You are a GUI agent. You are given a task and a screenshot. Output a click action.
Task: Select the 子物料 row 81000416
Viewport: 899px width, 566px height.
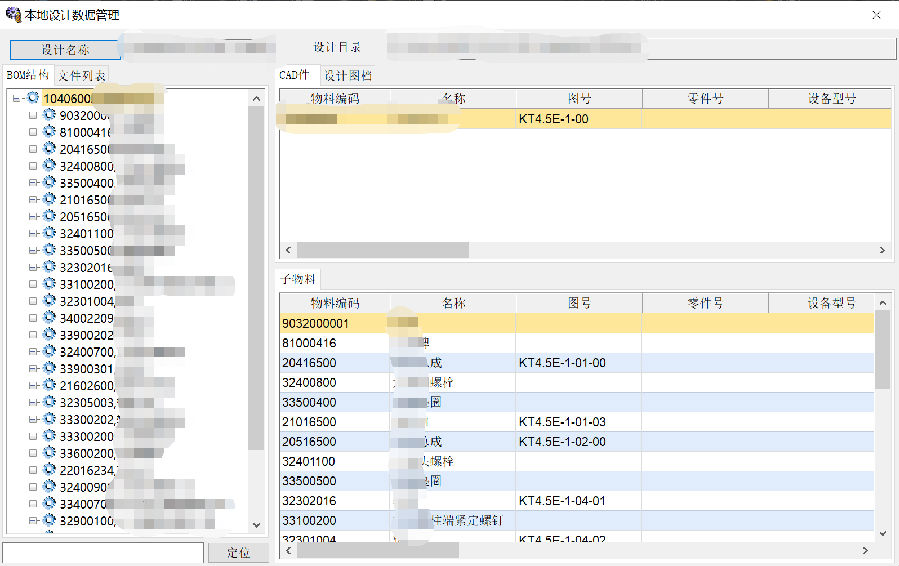[577, 343]
